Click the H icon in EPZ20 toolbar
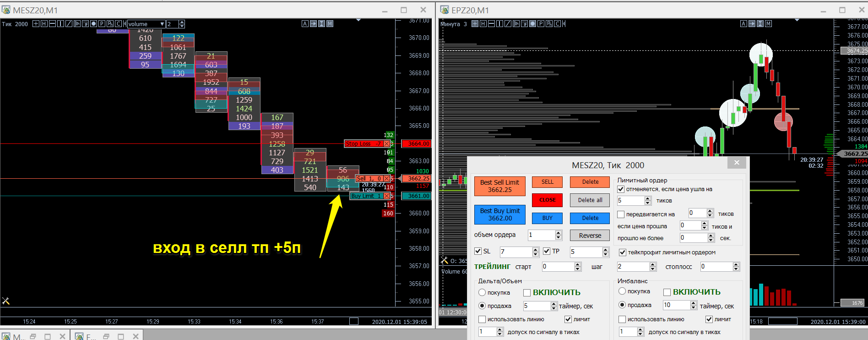Viewport: 868px width, 340px height. click(x=483, y=24)
